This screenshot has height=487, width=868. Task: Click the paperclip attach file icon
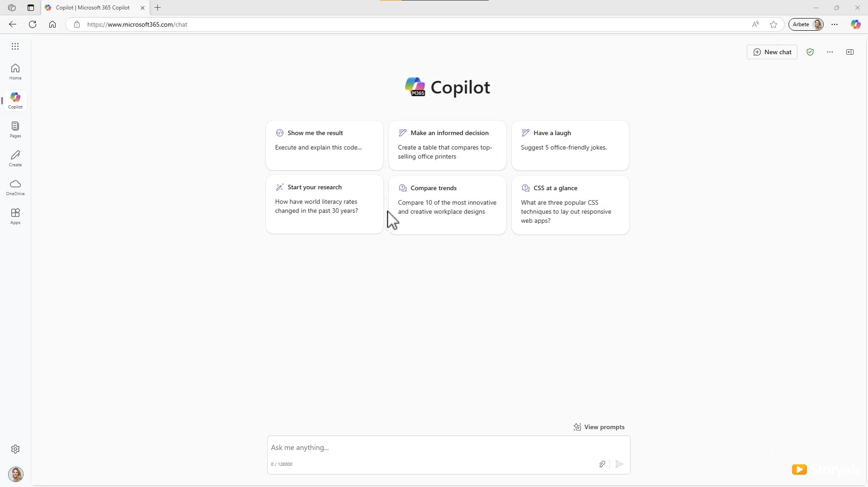pyautogui.click(x=602, y=464)
